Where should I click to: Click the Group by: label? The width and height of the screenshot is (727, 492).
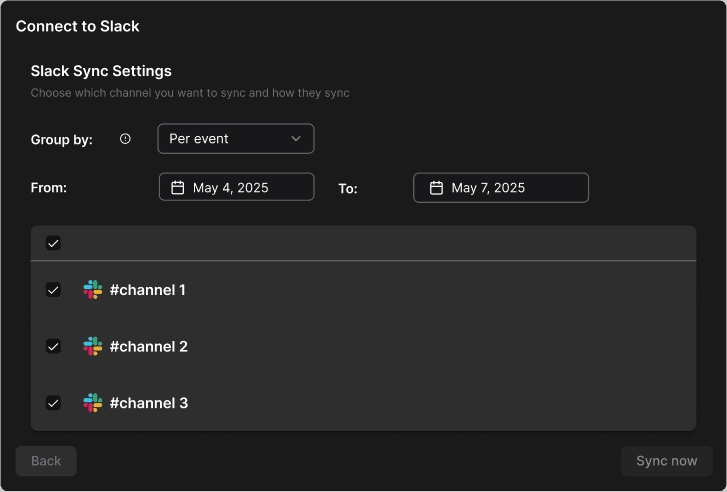click(x=62, y=140)
